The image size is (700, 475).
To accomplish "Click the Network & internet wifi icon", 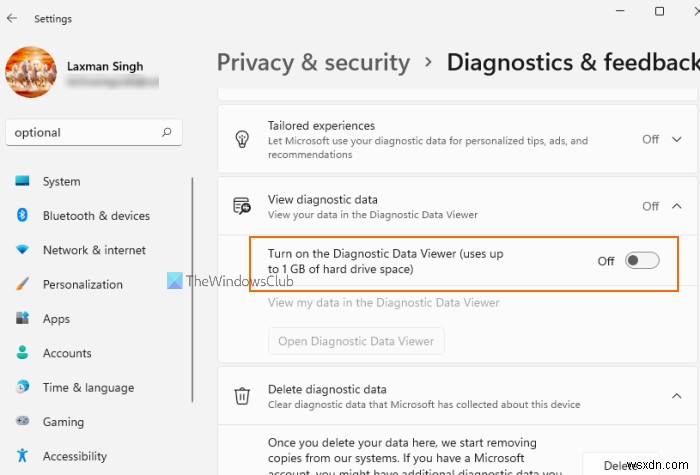I will coord(22,250).
